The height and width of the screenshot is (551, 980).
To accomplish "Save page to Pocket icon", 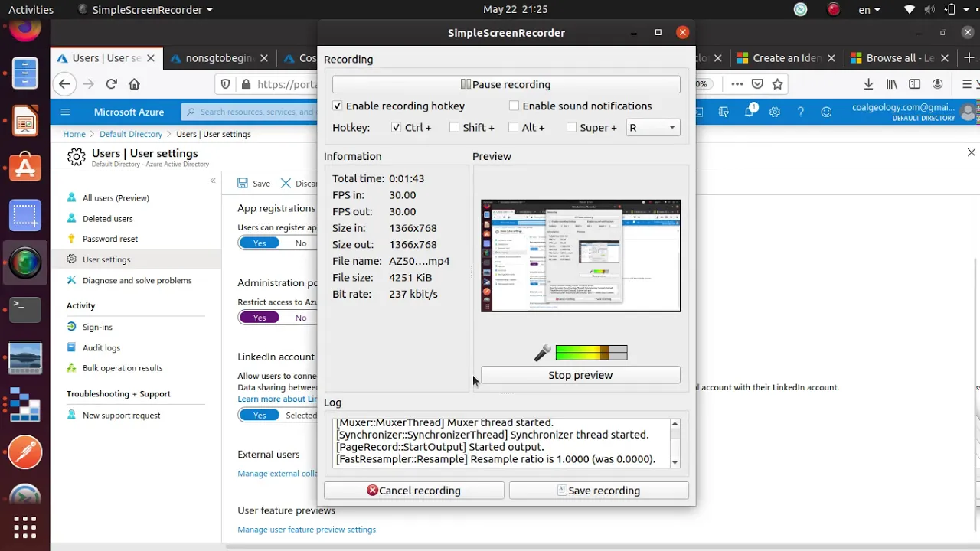I will [x=757, y=84].
